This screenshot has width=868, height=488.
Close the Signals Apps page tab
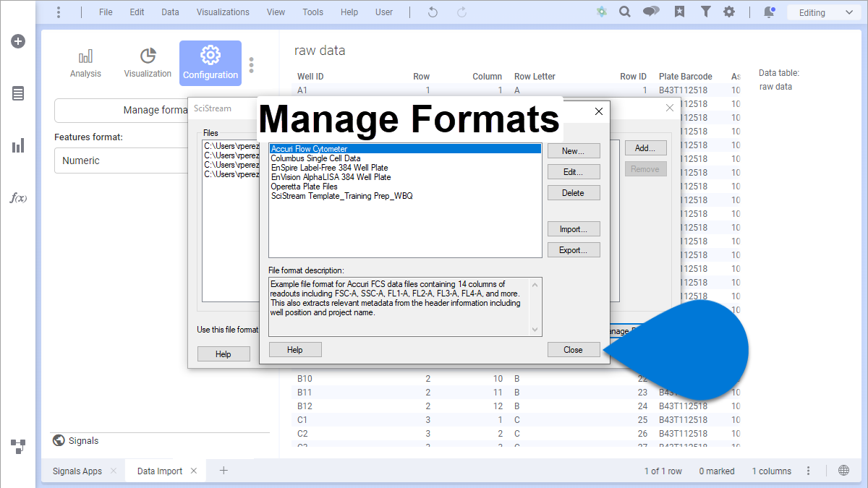[x=114, y=471]
